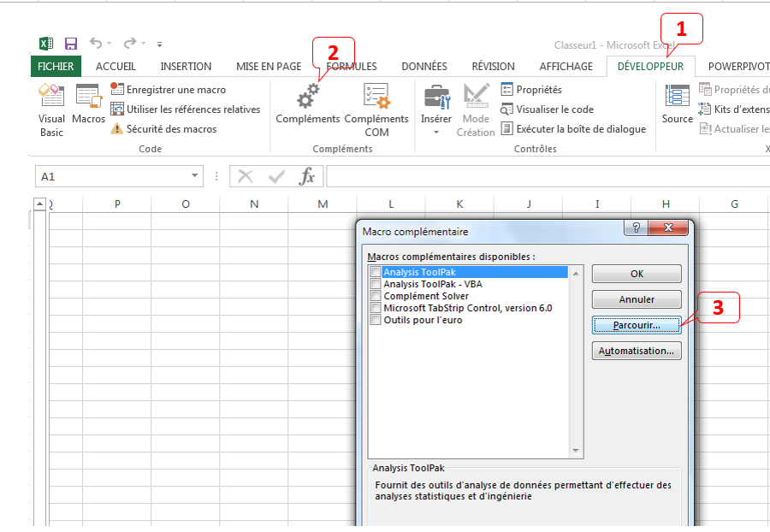The height and width of the screenshot is (532, 770).
Task: Switch to the MISE EN PAGE tab
Action: click(x=269, y=66)
